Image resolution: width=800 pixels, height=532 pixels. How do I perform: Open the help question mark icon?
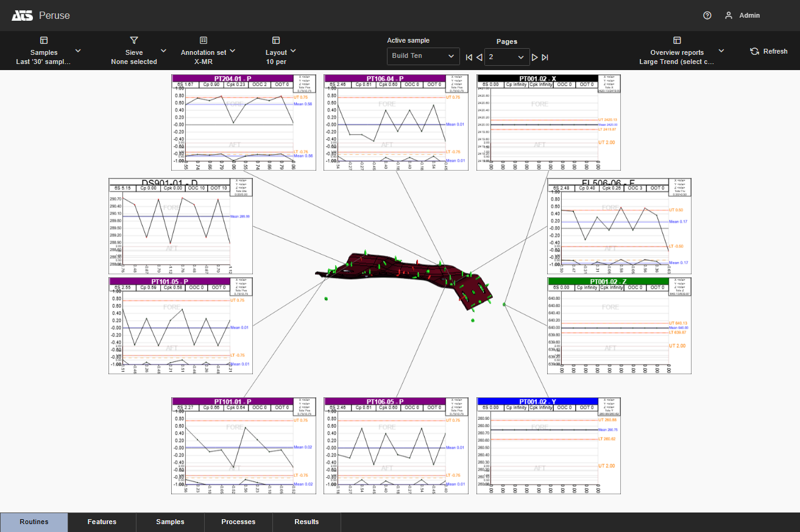[707, 16]
